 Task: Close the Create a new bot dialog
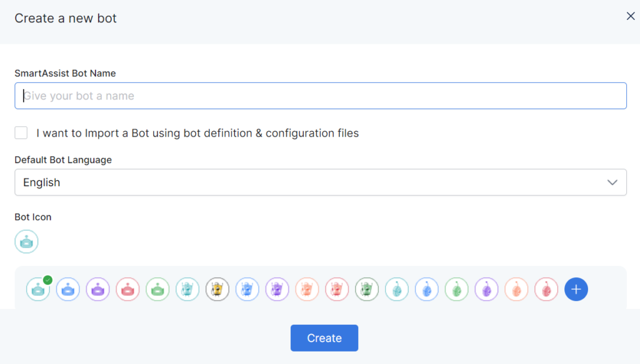[631, 16]
